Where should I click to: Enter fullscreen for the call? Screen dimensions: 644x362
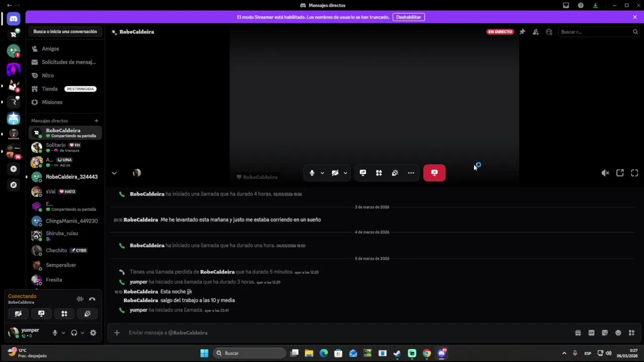coord(634,173)
